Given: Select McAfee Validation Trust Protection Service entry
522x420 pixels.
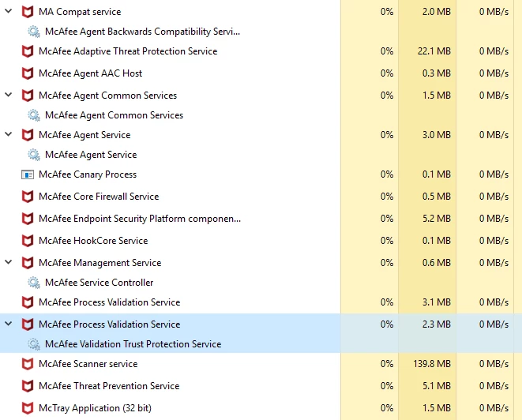Looking at the screenshot, I should point(133,344).
